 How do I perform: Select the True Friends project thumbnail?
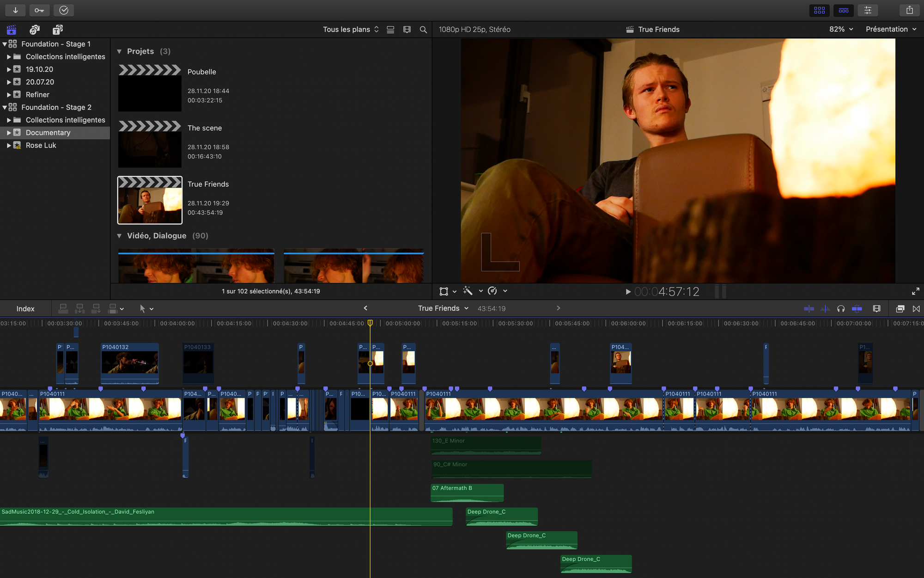point(150,200)
